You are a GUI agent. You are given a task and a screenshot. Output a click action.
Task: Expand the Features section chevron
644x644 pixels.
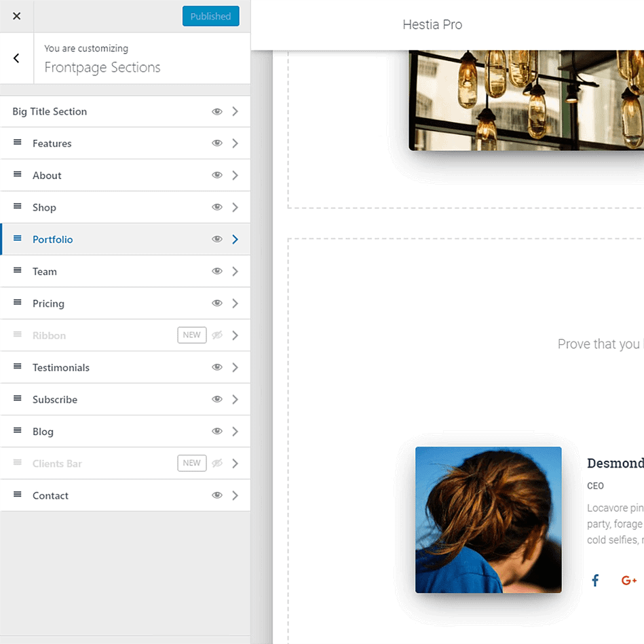coord(235,143)
